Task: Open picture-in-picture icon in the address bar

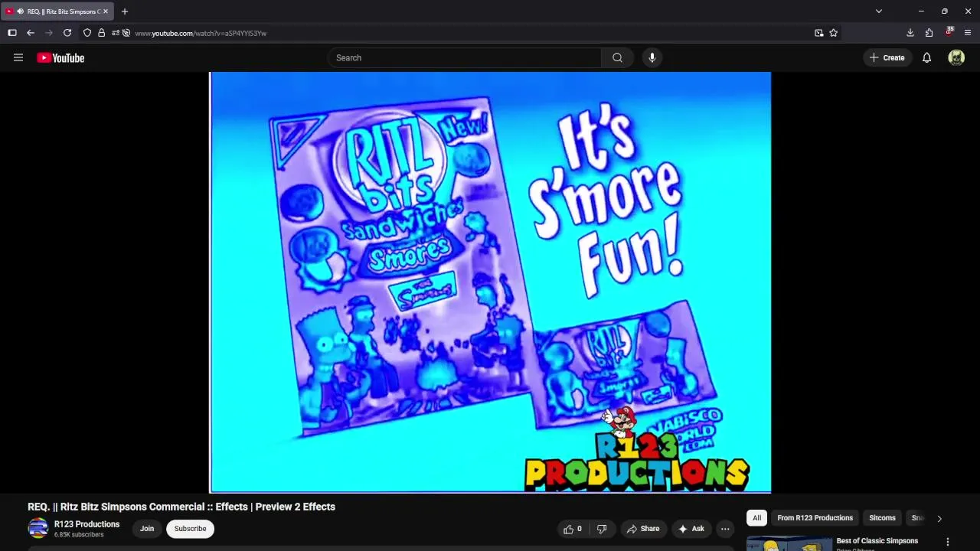Action: (x=819, y=33)
